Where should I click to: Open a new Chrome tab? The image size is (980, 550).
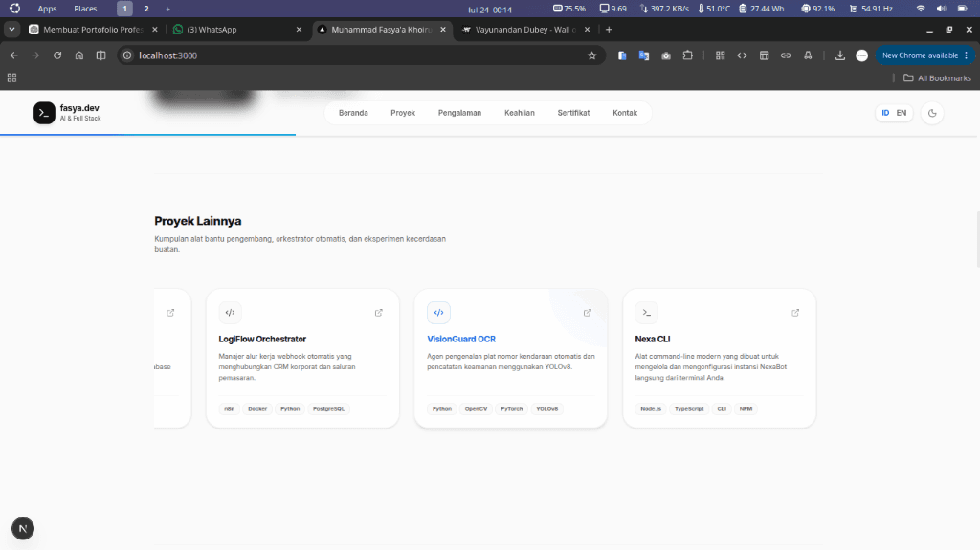coord(609,30)
